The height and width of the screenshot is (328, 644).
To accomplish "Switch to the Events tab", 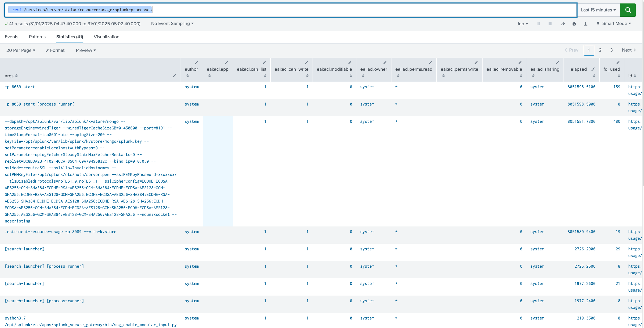I will click(x=11, y=37).
